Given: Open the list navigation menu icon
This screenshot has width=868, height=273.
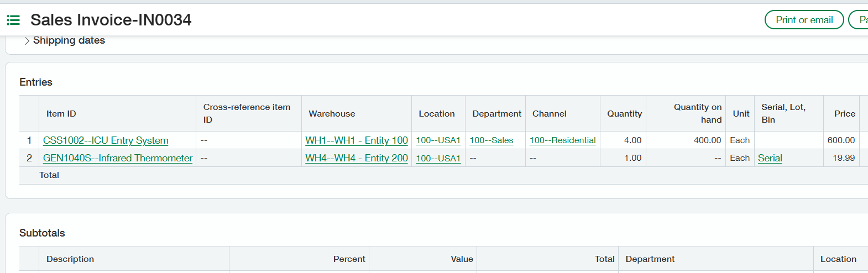Looking at the screenshot, I should [x=13, y=20].
